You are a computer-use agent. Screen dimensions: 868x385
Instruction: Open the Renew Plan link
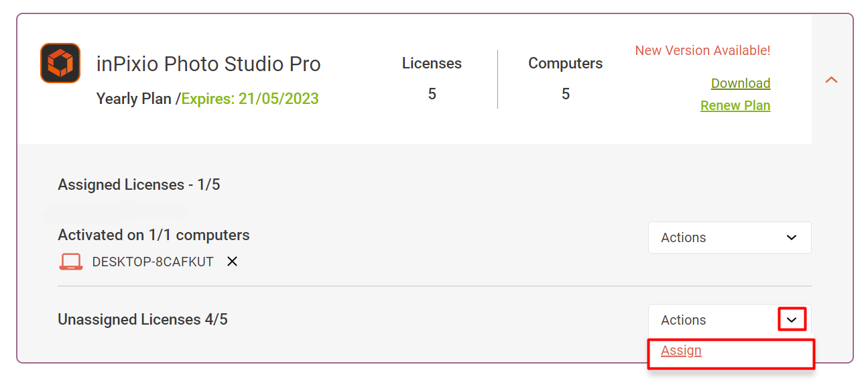tap(735, 105)
